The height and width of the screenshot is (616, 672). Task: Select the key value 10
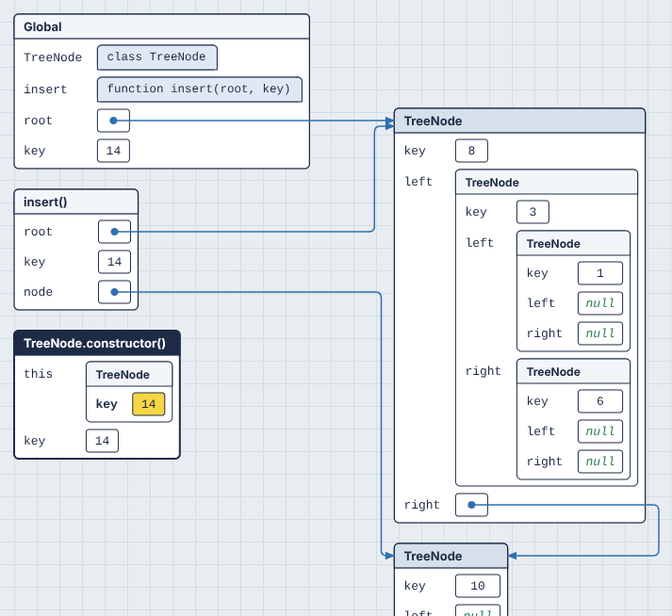point(478,586)
